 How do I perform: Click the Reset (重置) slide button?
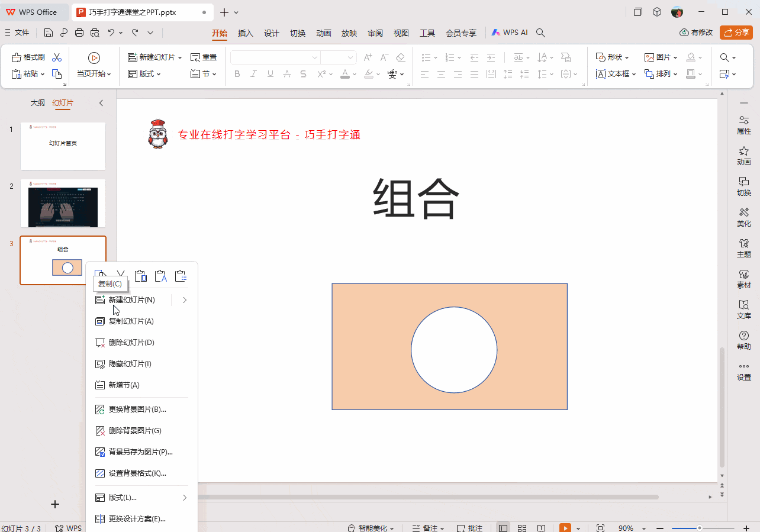(204, 57)
